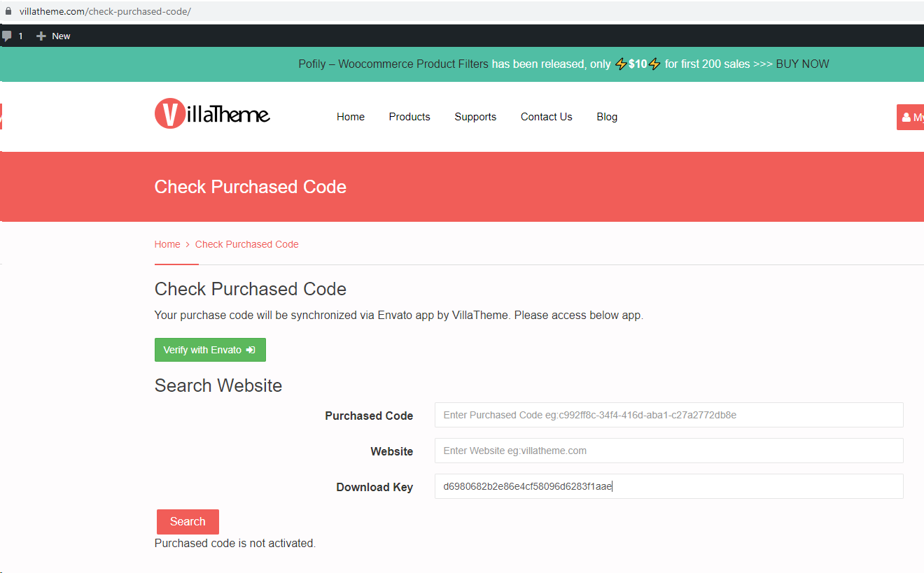The height and width of the screenshot is (573, 924).
Task: Click the VillaTheme logo
Action: click(212, 114)
